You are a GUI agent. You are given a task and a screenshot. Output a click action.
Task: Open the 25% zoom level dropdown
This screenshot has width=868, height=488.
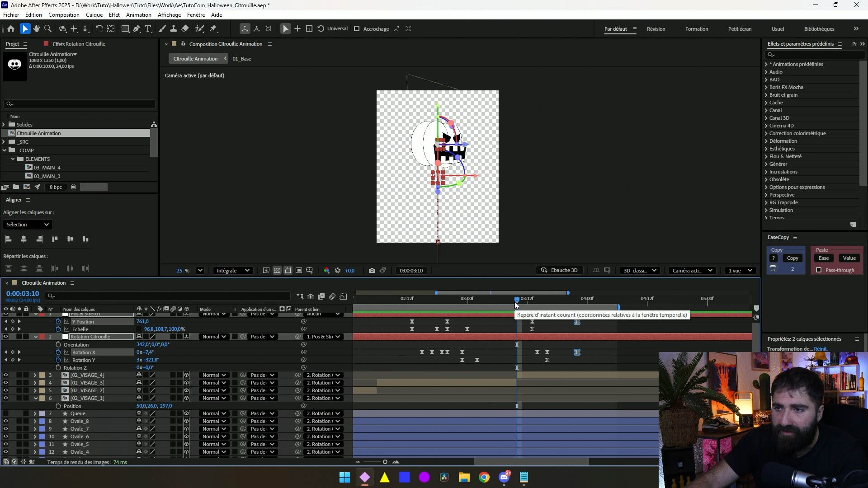tap(200, 270)
